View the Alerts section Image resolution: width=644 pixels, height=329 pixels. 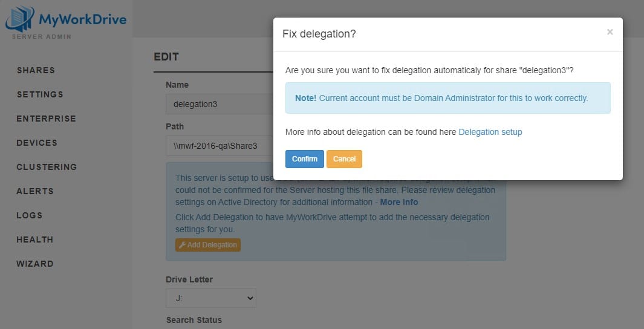tap(35, 191)
